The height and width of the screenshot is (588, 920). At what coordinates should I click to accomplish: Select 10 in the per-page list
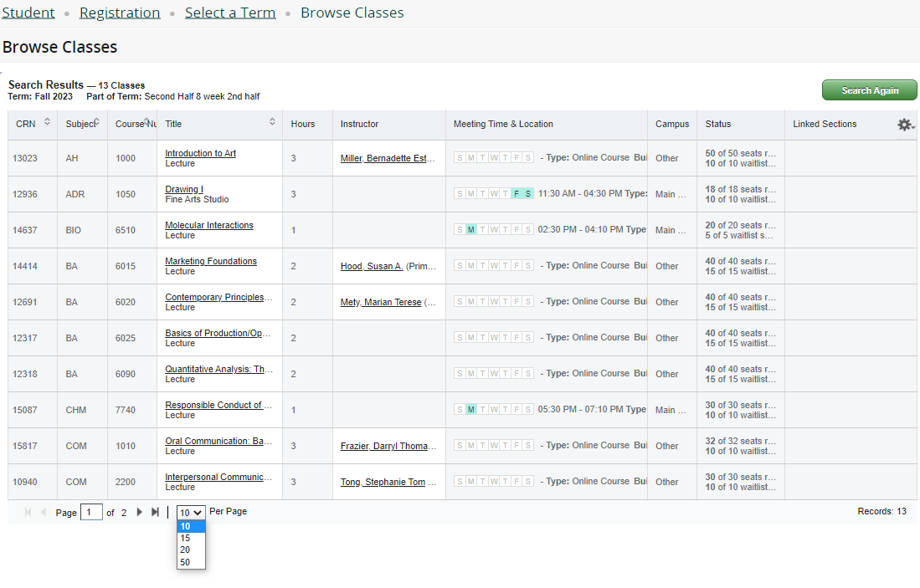tap(191, 526)
